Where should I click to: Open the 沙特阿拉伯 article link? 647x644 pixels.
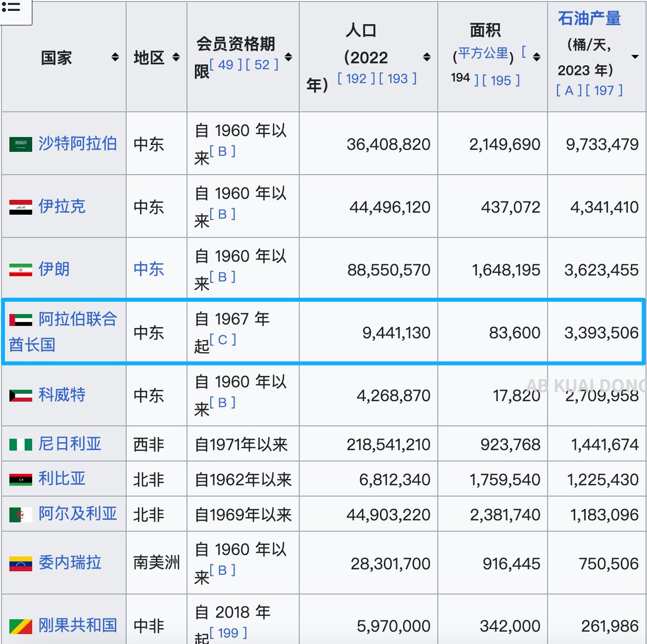[x=78, y=143]
